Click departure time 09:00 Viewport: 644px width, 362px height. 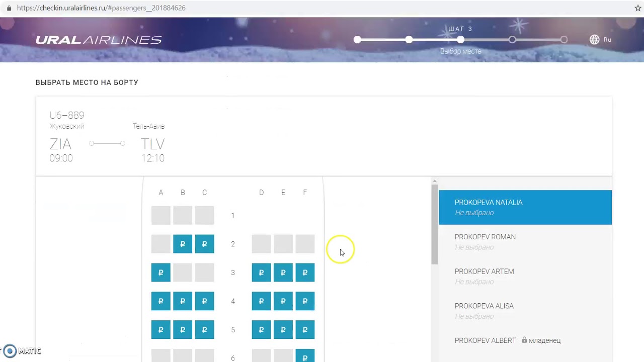click(x=61, y=158)
